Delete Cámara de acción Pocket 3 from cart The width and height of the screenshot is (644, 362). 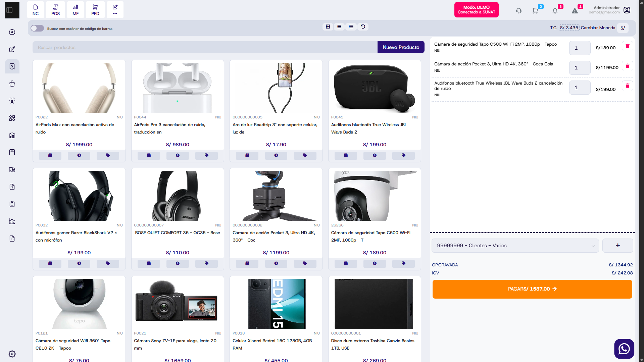(628, 66)
